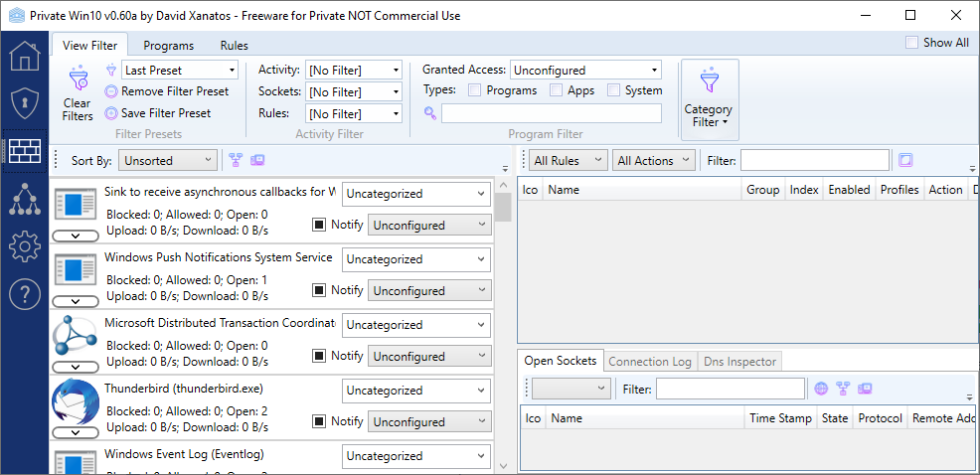Click the globe icon in Open Sockets toolbar
980x475 pixels.
coord(821,389)
